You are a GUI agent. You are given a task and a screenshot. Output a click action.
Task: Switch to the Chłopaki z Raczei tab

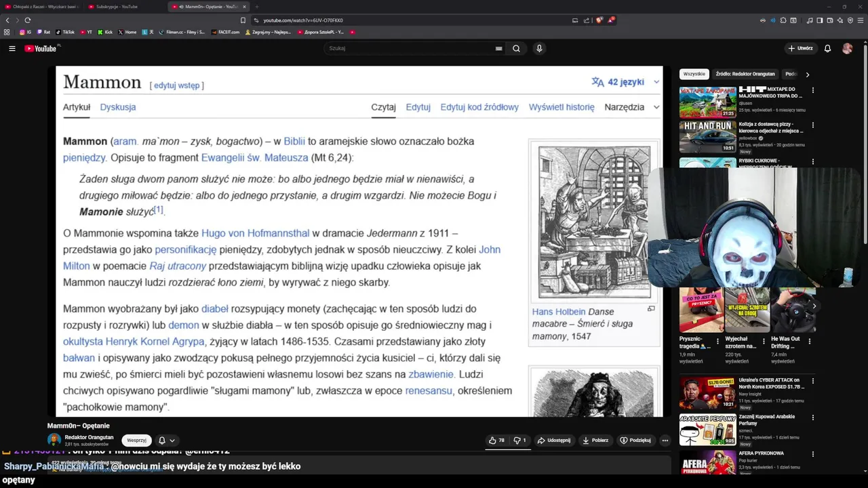click(41, 7)
